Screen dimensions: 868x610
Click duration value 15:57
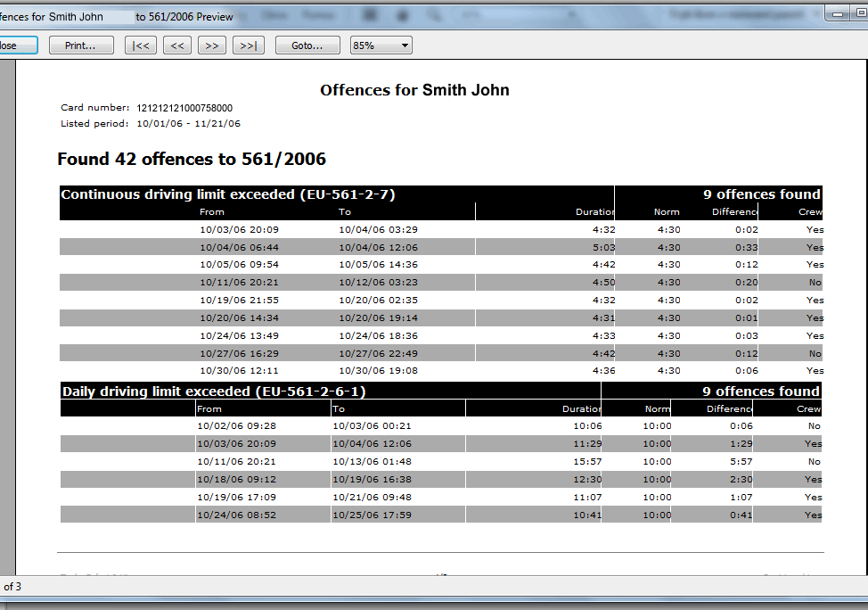coord(587,461)
